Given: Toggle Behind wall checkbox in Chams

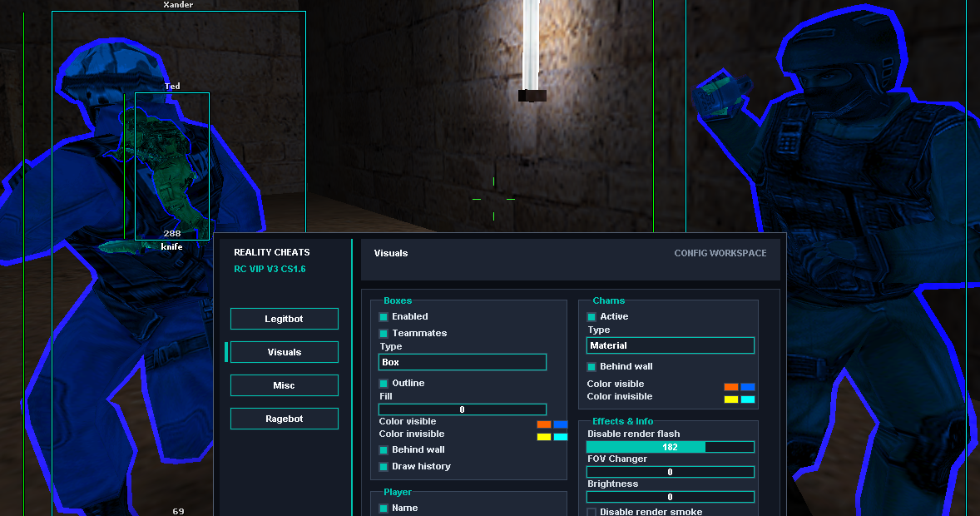Looking at the screenshot, I should point(591,367).
